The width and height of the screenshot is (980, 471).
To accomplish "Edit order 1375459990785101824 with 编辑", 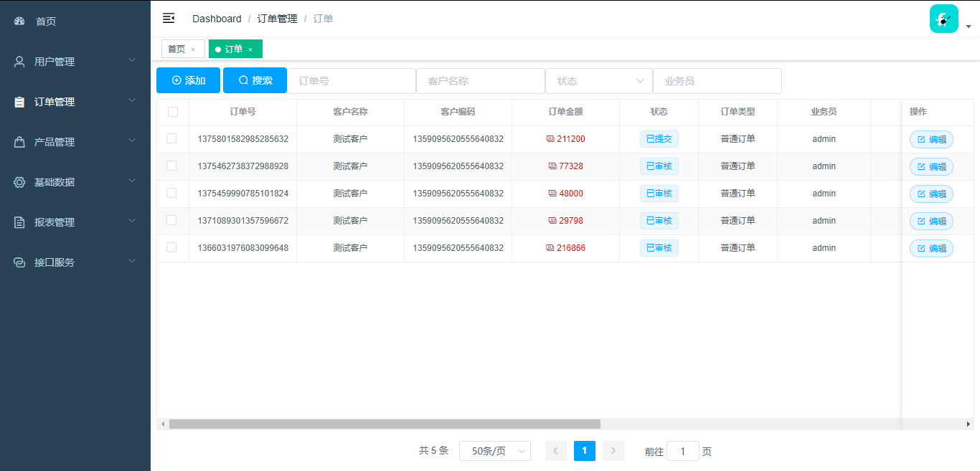I will (x=931, y=194).
